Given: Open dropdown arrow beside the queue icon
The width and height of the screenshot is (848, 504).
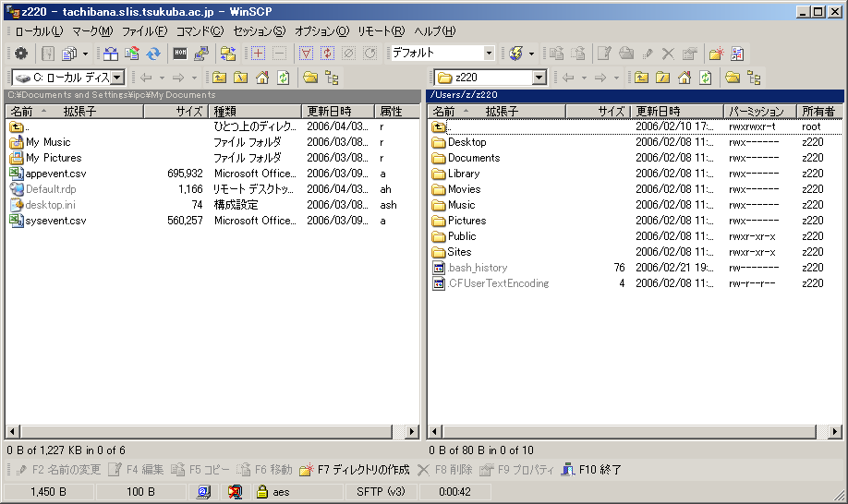Looking at the screenshot, I should point(85,54).
